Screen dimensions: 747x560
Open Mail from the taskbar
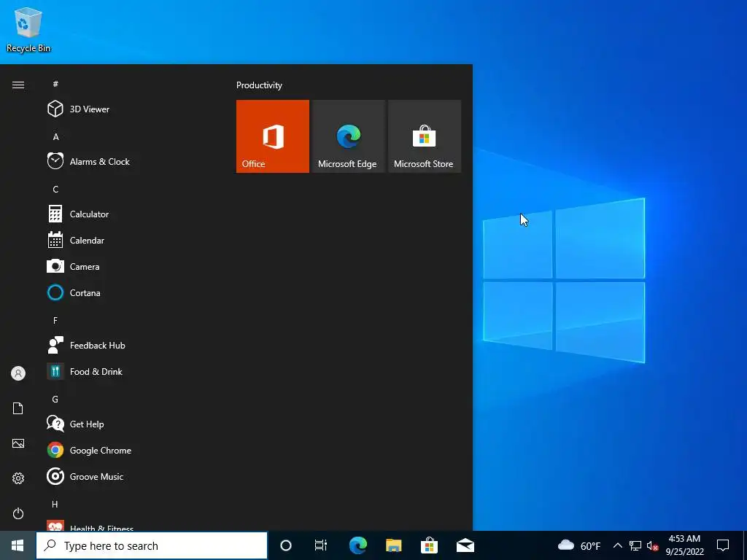(x=465, y=545)
